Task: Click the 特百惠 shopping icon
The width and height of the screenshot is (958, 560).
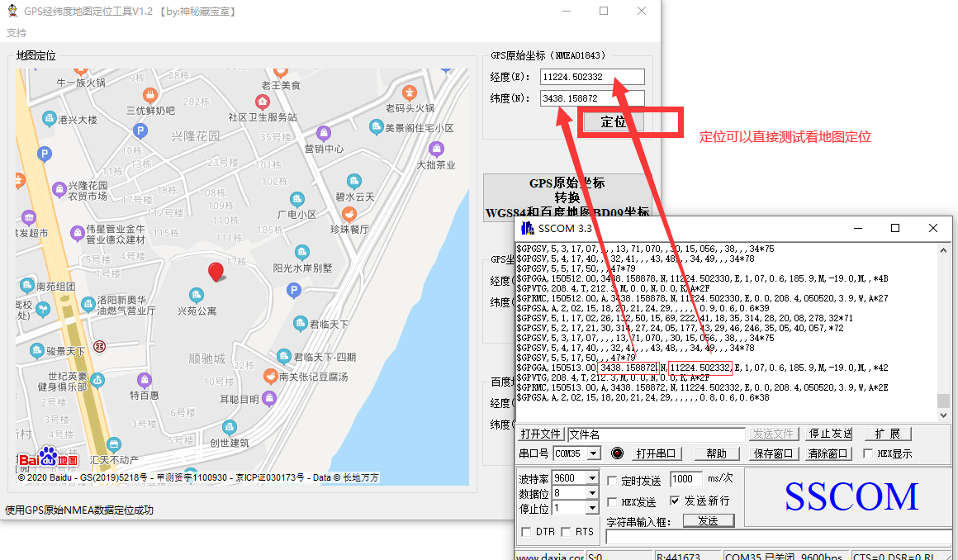Action: 145,380
